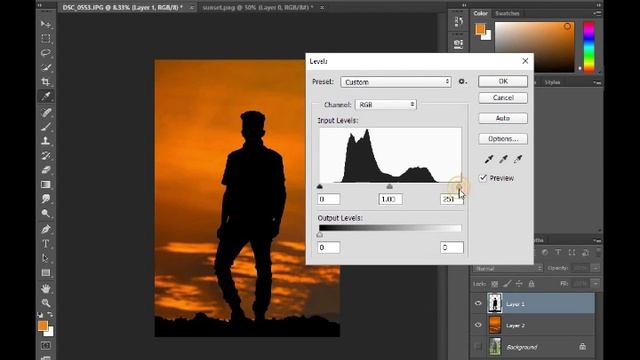Click the white point eyedropper in Levels
Screen dimensions: 640x360
click(x=518, y=159)
